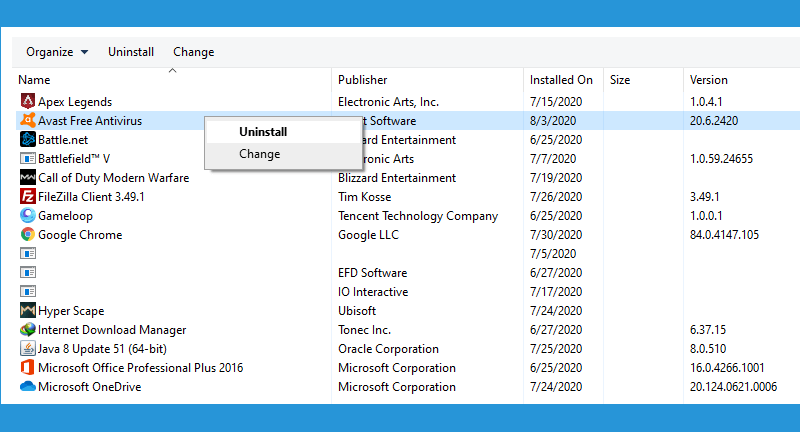The height and width of the screenshot is (432, 800).
Task: Select the Microsoft OneDrive entry name
Action: 89,387
